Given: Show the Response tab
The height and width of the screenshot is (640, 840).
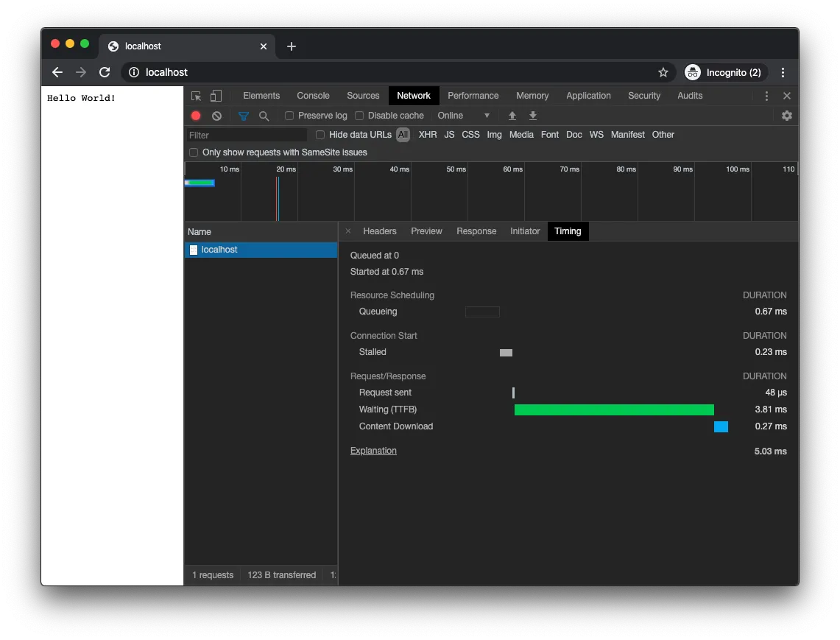Looking at the screenshot, I should [x=476, y=231].
